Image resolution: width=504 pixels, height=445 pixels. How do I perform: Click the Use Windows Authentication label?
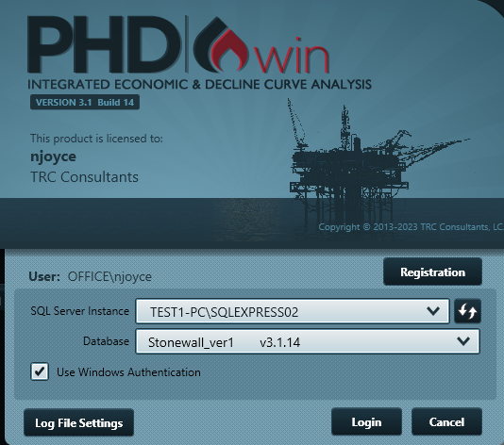[128, 372]
